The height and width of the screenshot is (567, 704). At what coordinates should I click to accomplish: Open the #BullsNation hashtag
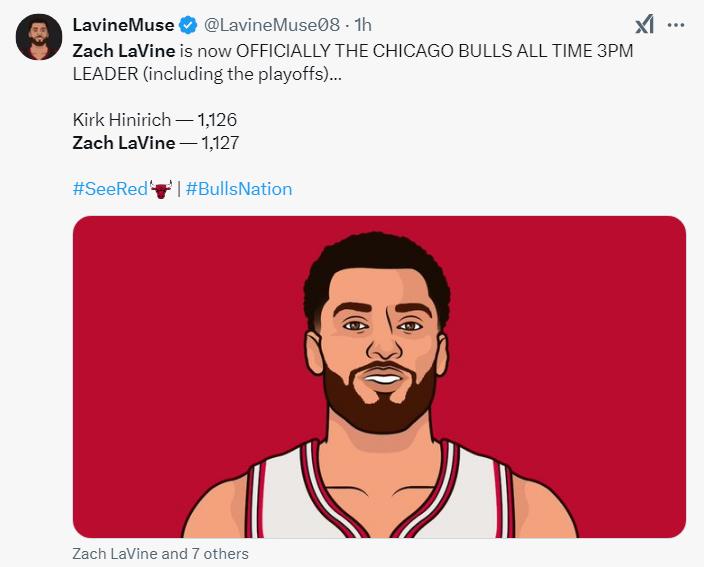[x=239, y=188]
